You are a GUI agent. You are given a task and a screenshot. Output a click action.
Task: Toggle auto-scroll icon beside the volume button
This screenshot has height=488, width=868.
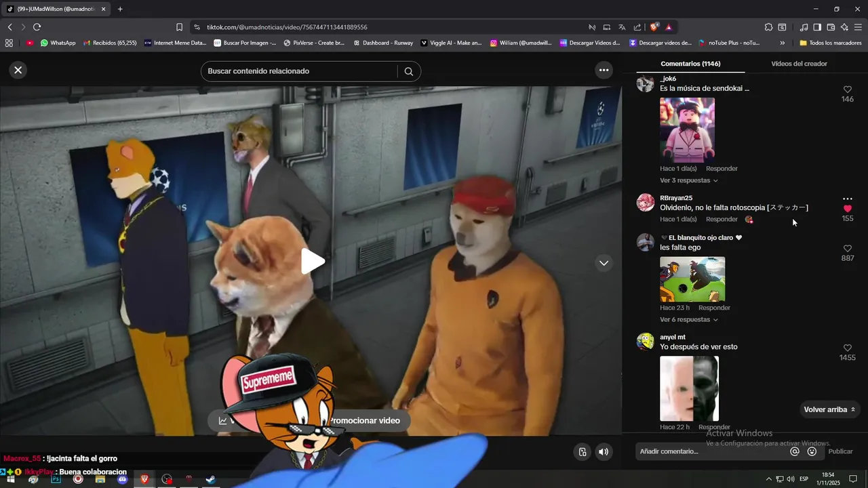[582, 452]
